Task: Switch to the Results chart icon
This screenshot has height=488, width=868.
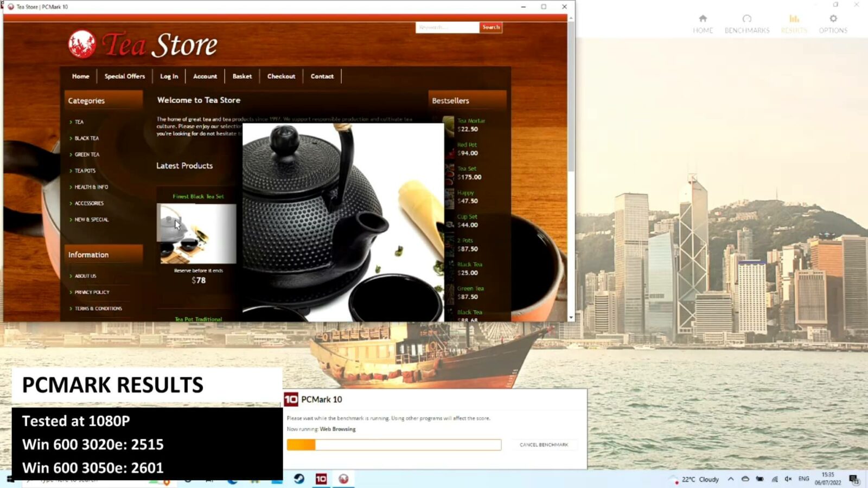Action: (x=794, y=19)
